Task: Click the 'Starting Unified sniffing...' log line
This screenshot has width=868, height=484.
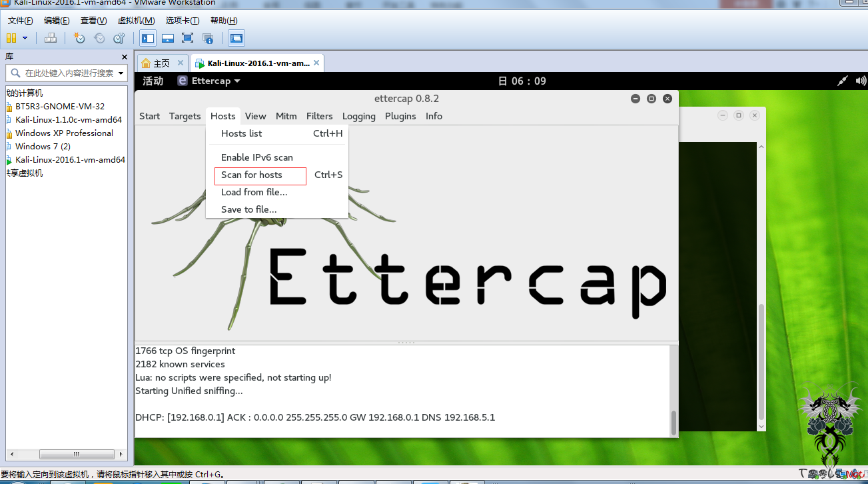Action: tap(189, 391)
